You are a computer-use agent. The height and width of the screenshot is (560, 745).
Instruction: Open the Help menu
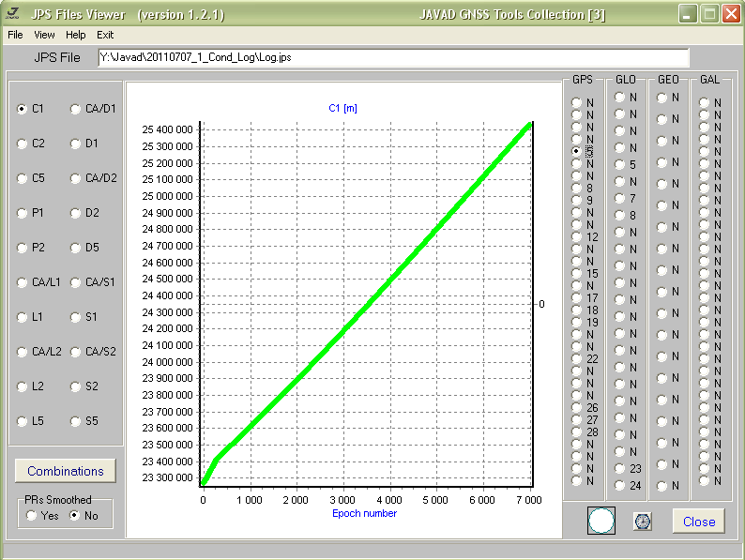(76, 35)
